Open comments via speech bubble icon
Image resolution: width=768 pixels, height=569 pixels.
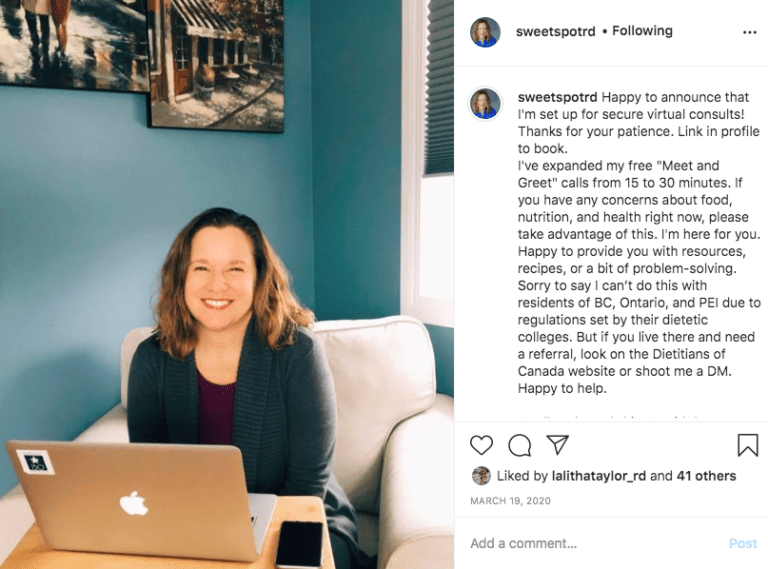[x=519, y=445]
